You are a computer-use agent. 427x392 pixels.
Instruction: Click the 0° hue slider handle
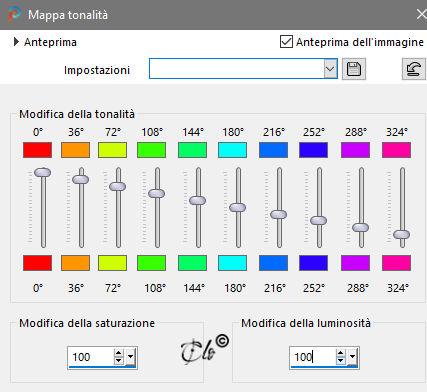[43, 172]
